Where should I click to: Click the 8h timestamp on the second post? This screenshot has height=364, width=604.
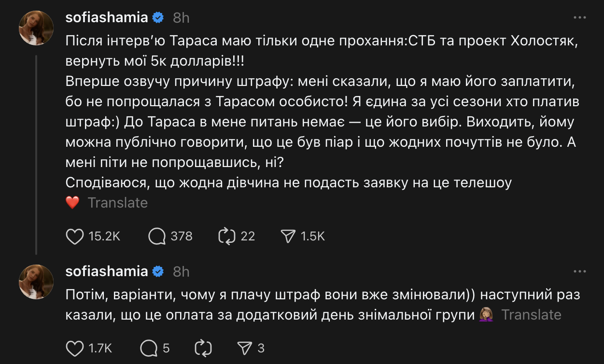point(181,272)
